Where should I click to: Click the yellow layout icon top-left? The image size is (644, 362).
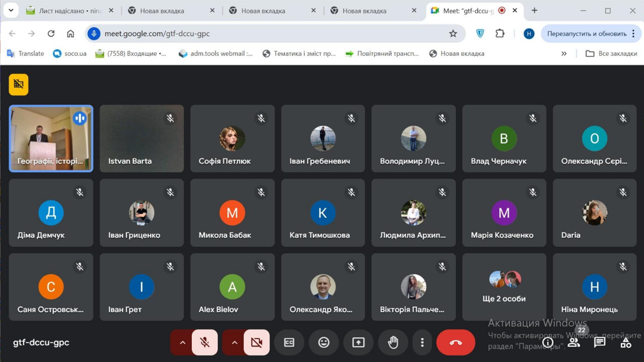coord(18,84)
